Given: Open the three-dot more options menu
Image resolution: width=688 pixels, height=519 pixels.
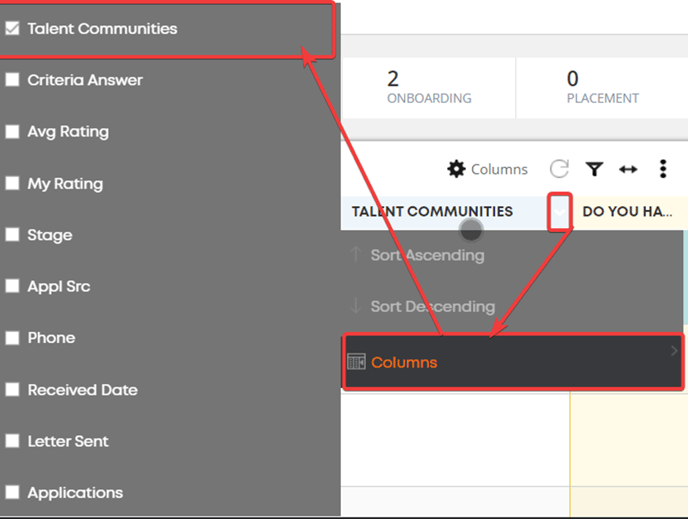Looking at the screenshot, I should (x=663, y=169).
